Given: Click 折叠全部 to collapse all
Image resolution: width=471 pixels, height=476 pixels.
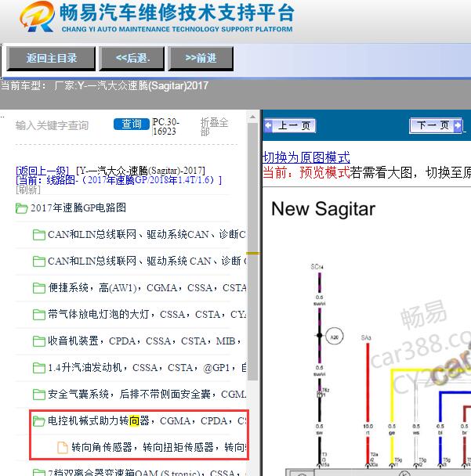Looking at the screenshot, I should [214, 127].
